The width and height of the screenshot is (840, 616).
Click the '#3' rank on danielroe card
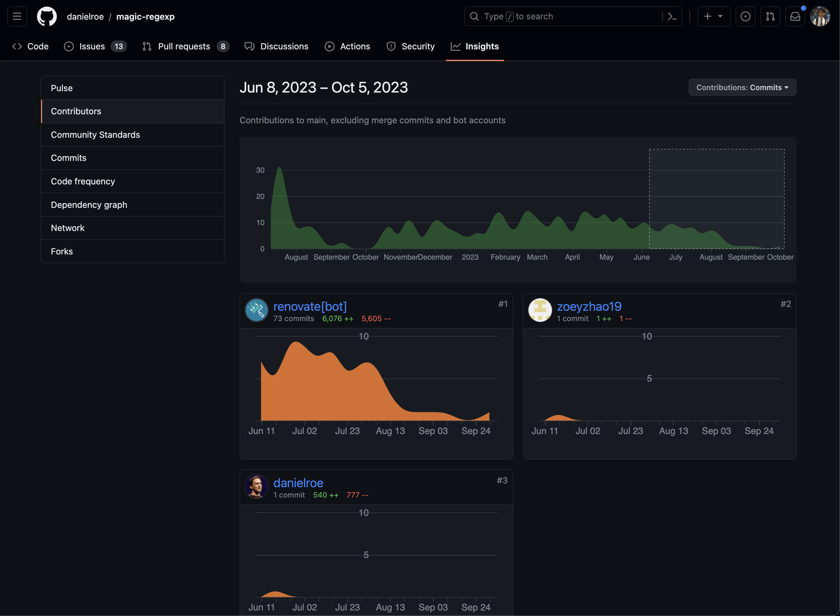click(x=502, y=481)
